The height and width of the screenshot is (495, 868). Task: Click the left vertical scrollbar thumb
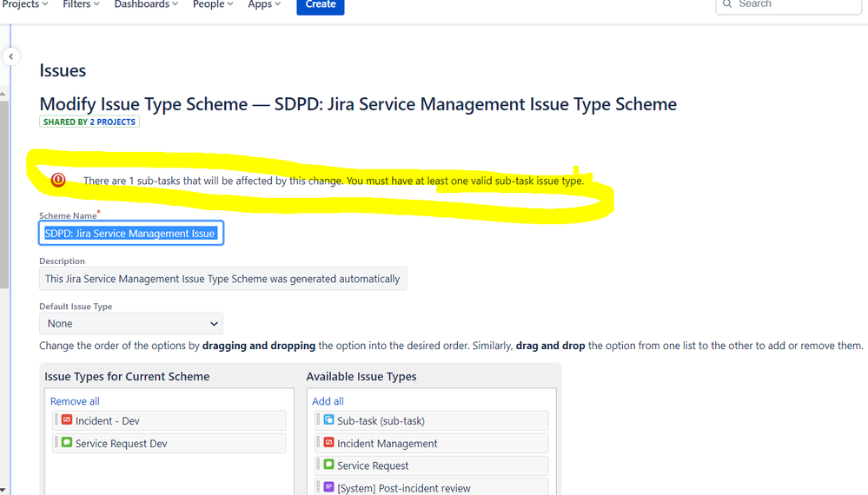pyautogui.click(x=3, y=194)
